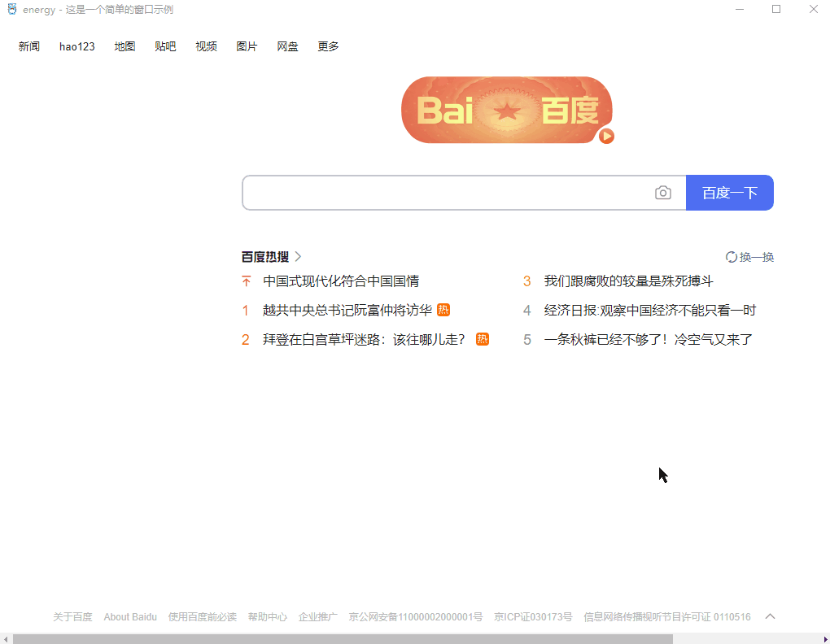Click the horizontal scrollbar thumb at bottom
The height and width of the screenshot is (644, 830).
[342, 638]
